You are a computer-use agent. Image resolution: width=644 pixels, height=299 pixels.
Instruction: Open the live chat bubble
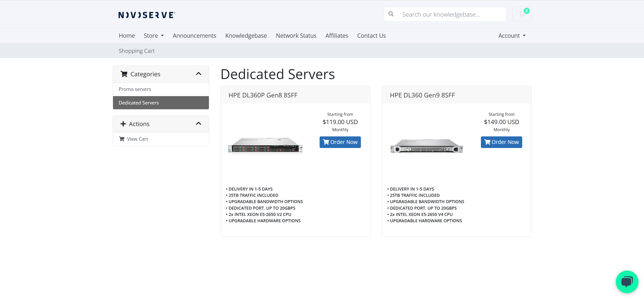click(627, 282)
